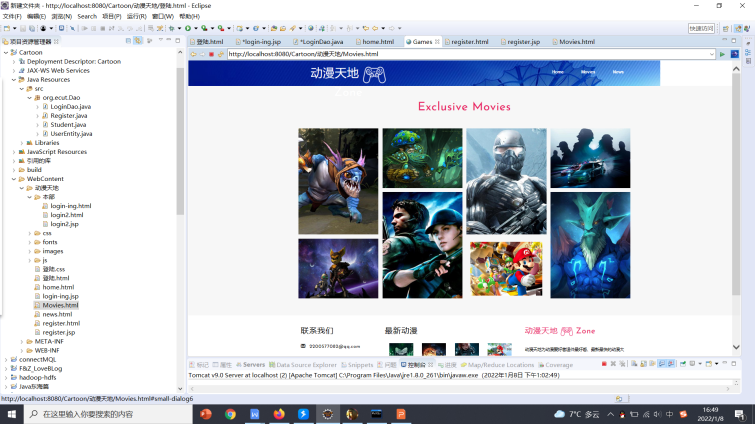
Task: Click the Debug bug toolbar icon
Action: point(171,28)
